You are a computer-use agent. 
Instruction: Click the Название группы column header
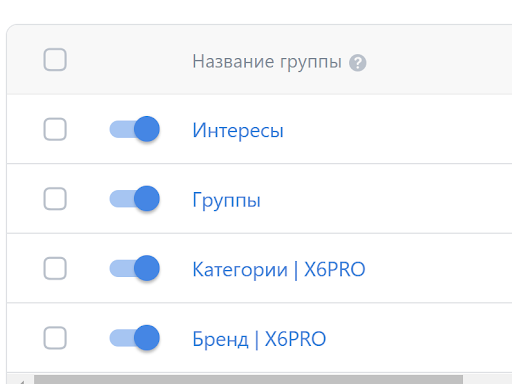tap(267, 62)
